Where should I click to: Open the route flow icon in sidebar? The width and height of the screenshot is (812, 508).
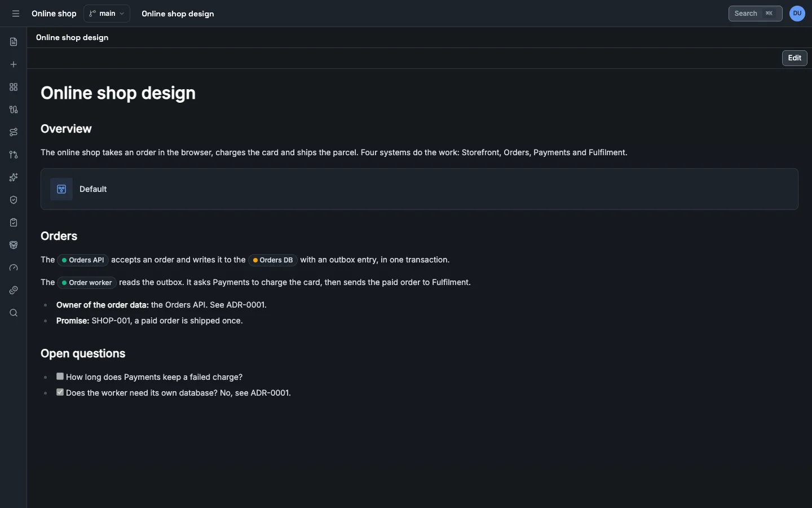click(x=14, y=132)
